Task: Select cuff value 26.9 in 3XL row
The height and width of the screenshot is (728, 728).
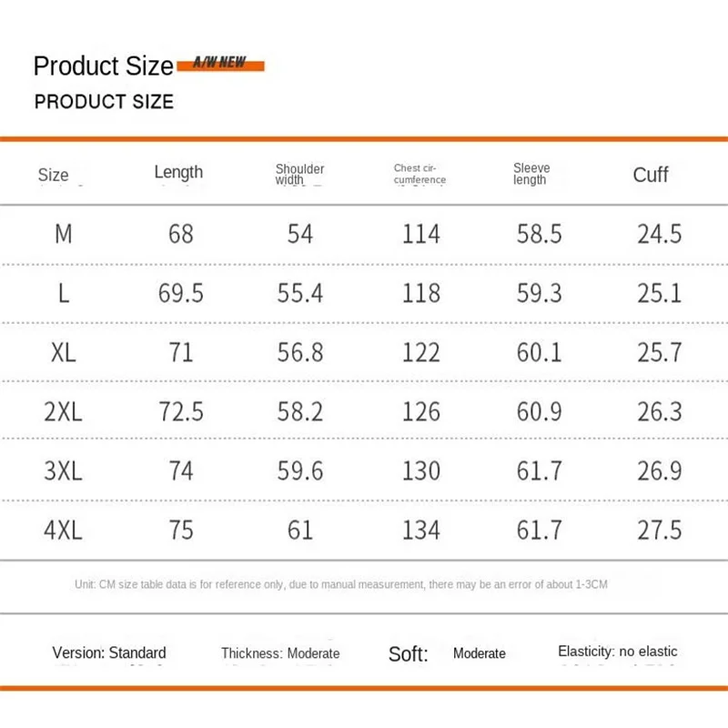Action: 659,470
